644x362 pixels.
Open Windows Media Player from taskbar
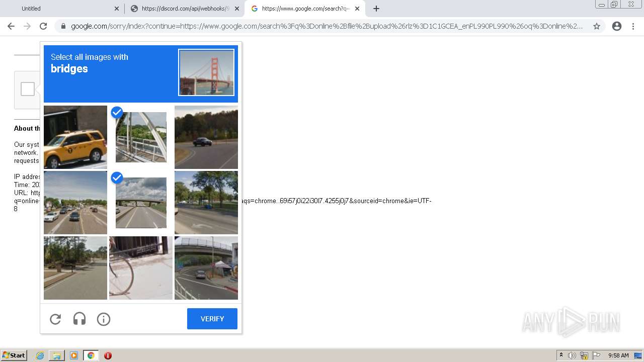click(x=74, y=355)
